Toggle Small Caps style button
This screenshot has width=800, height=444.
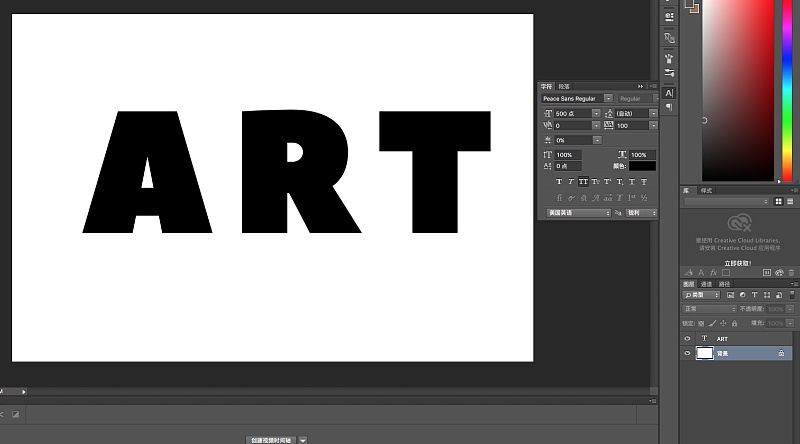click(x=595, y=182)
